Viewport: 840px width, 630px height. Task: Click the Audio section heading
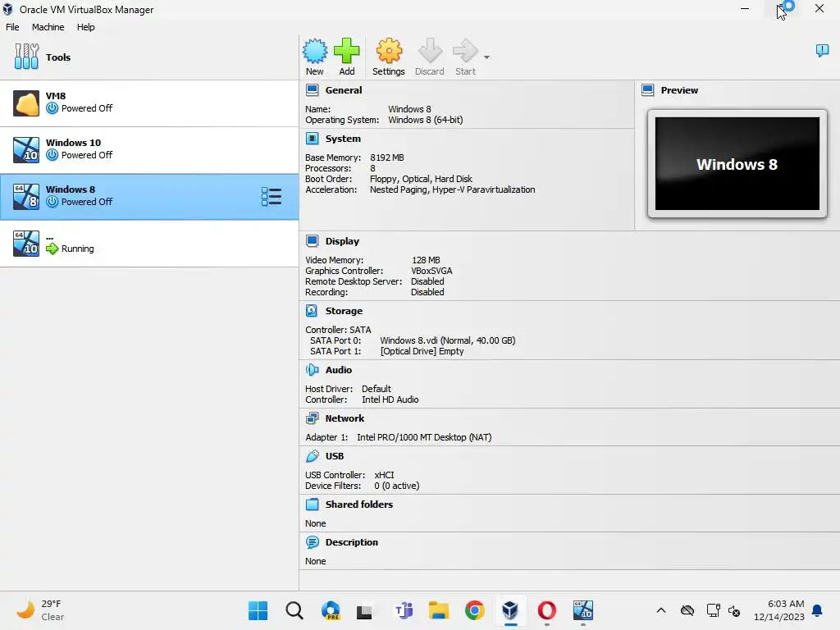339,370
